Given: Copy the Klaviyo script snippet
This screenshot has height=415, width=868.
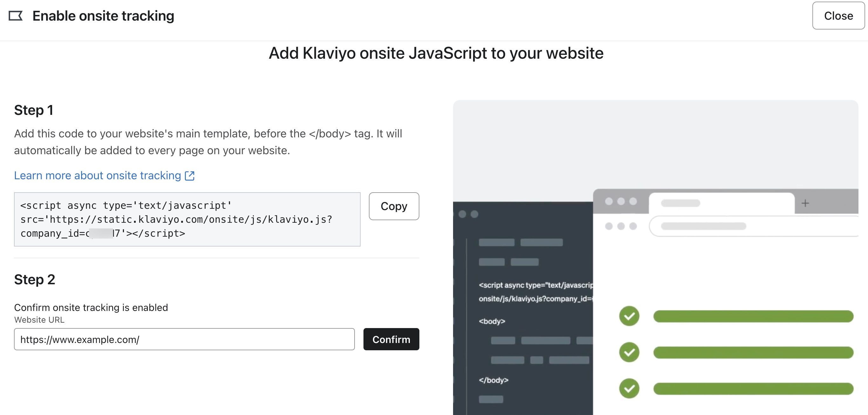Looking at the screenshot, I should point(394,206).
